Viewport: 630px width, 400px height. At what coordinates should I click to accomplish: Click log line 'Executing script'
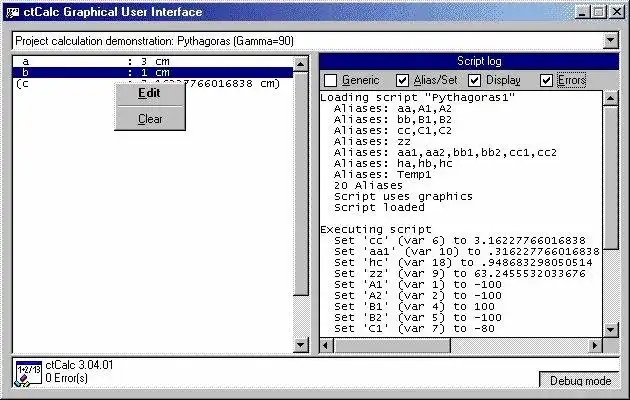tap(376, 230)
